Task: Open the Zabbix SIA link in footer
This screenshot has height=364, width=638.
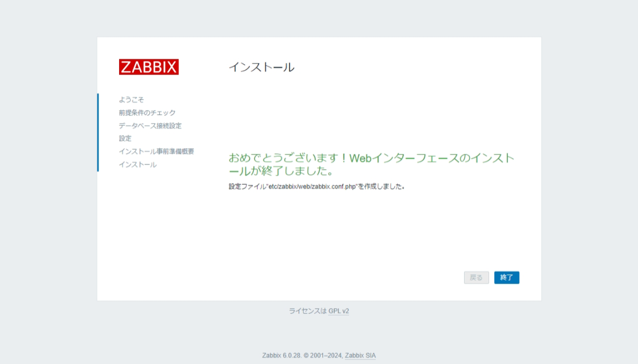Action: tap(360, 355)
